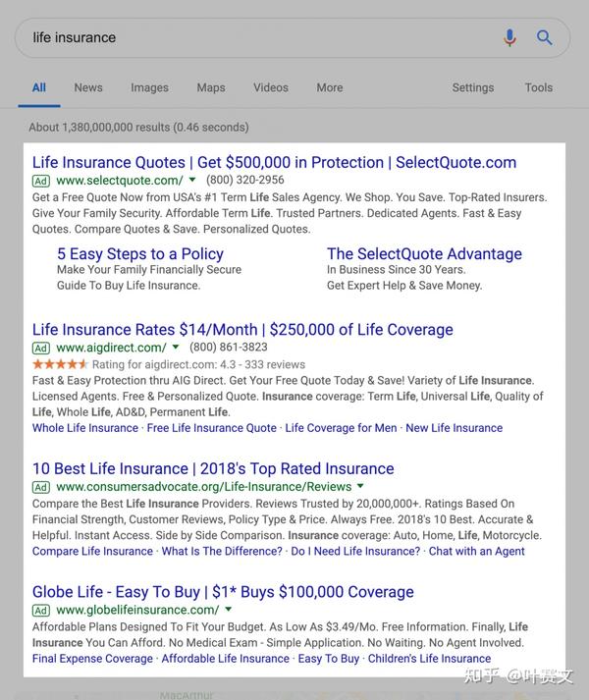Open Life Insurance Rates $14/Month headline
This screenshot has width=589, height=700.
[242, 330]
